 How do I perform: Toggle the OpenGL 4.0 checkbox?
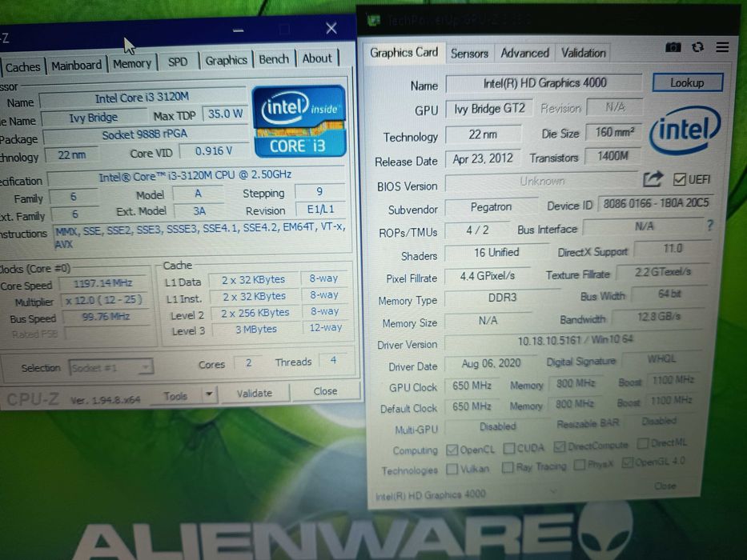[628, 462]
